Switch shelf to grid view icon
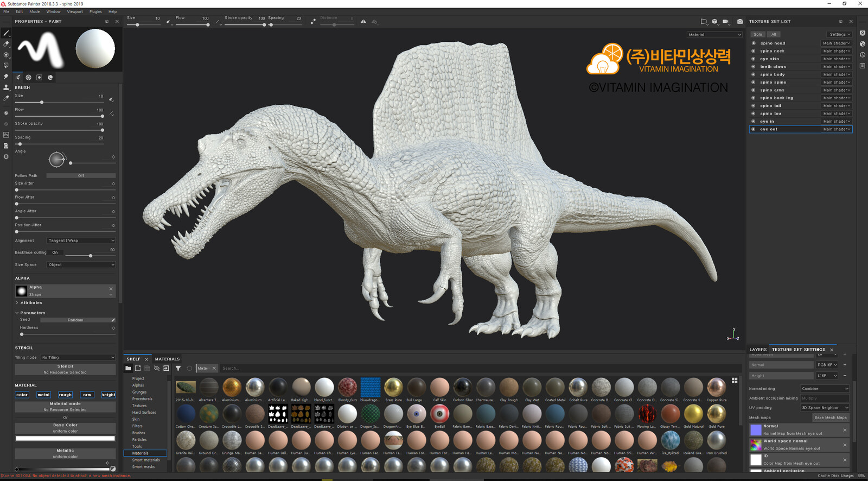Viewport: 868px width, 481px height. 735,381
